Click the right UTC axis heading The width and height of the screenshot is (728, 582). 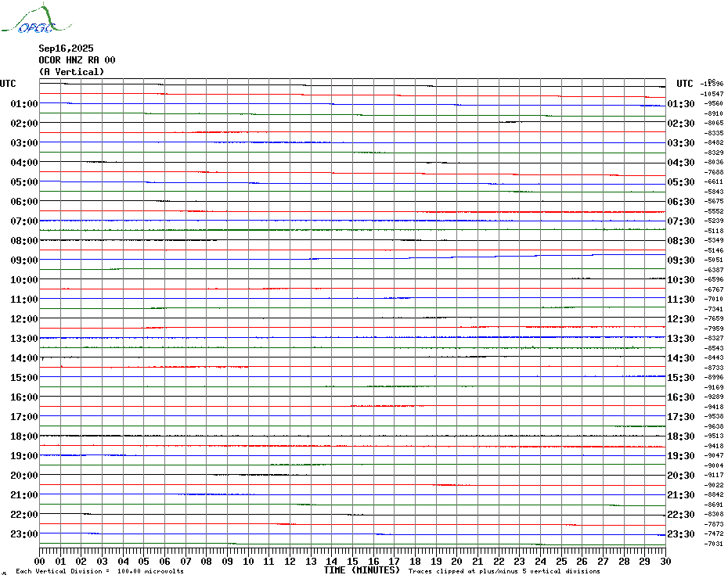pyautogui.click(x=685, y=84)
